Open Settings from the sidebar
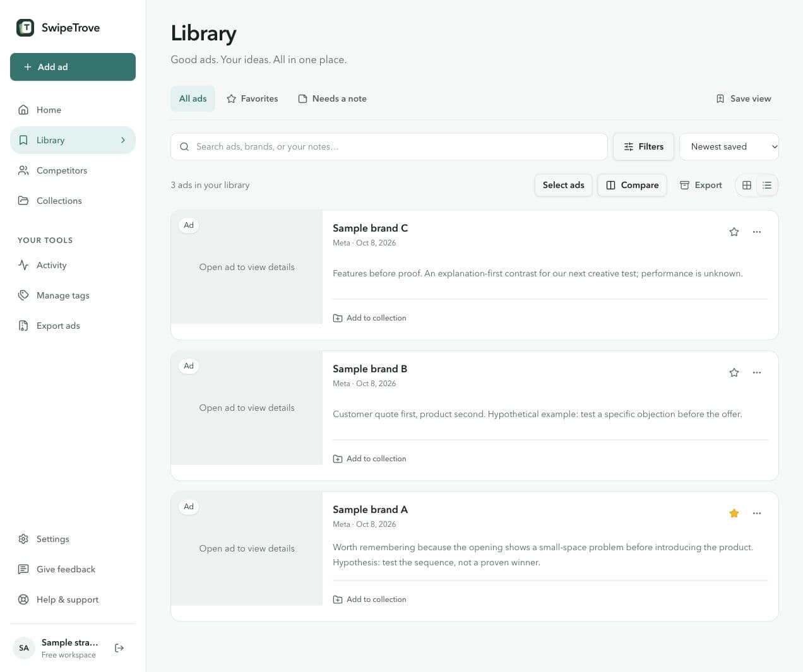 (x=73, y=539)
